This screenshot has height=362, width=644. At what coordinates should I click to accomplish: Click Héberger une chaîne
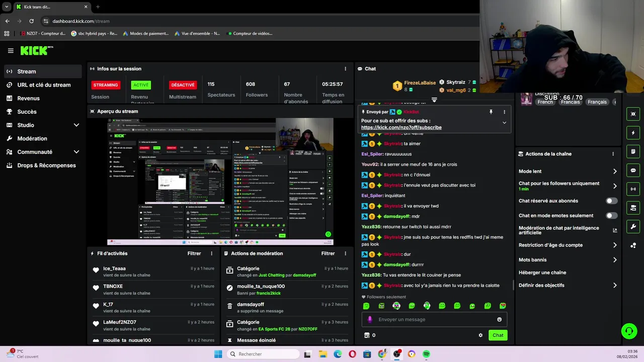click(x=542, y=273)
